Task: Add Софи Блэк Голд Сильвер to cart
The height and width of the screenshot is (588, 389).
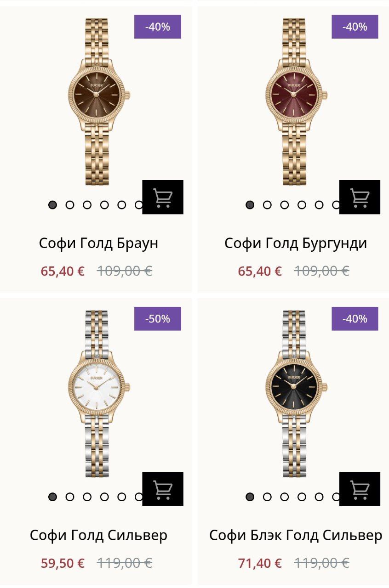Action: pos(360,489)
